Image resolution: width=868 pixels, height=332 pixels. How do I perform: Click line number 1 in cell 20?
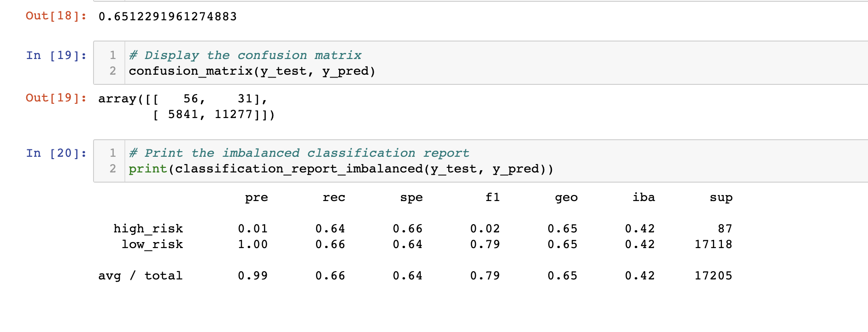coord(113,153)
